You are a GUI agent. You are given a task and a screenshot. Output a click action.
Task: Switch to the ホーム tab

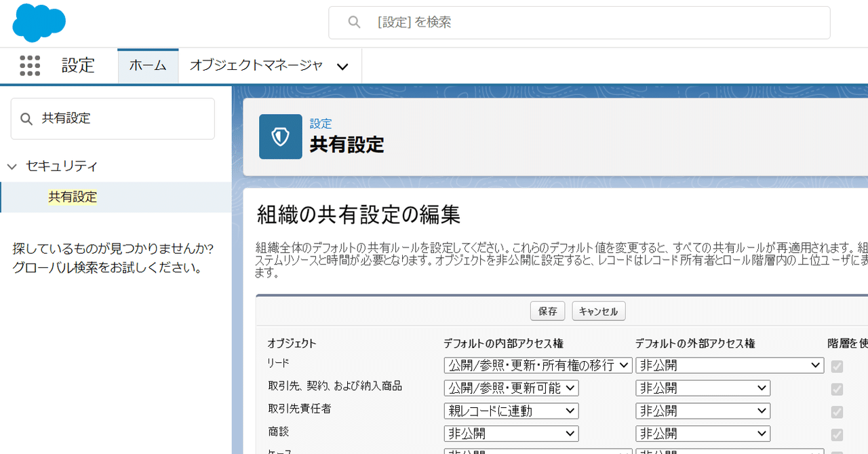pyautogui.click(x=148, y=66)
